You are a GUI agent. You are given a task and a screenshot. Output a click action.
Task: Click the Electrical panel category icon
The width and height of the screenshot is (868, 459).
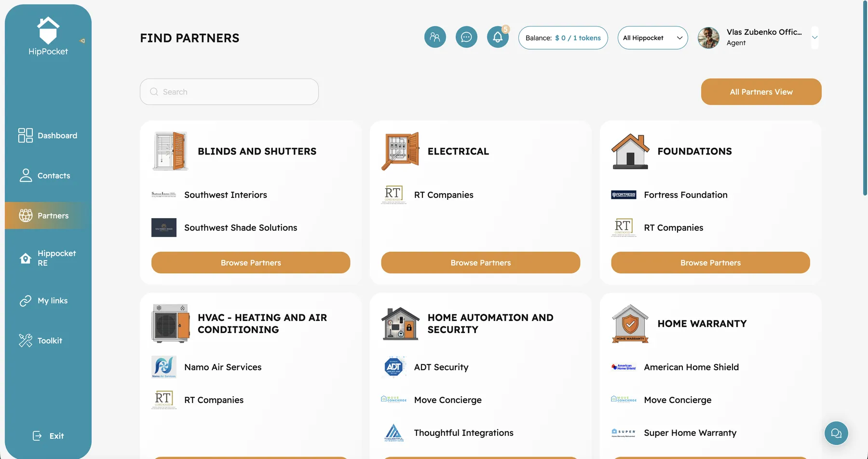click(400, 151)
